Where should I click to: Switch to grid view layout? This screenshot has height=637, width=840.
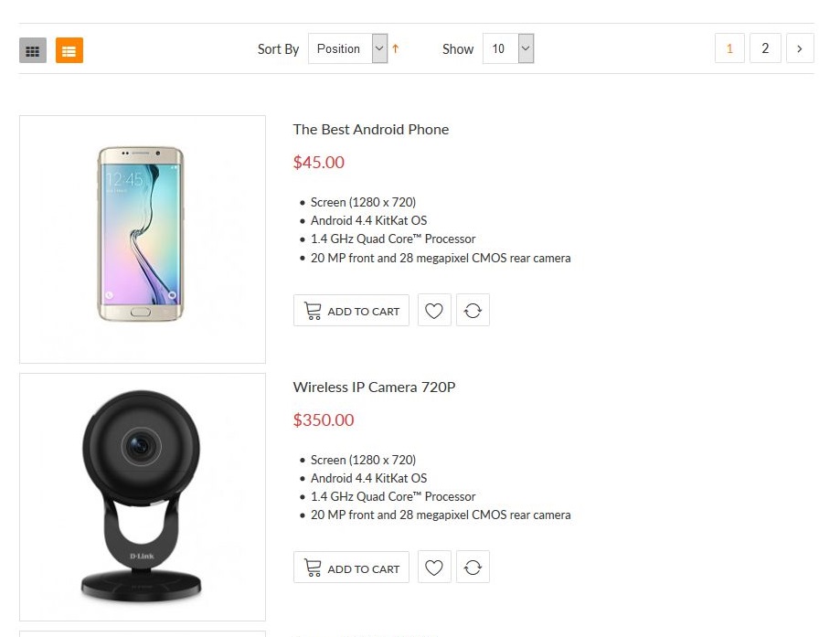[x=33, y=50]
